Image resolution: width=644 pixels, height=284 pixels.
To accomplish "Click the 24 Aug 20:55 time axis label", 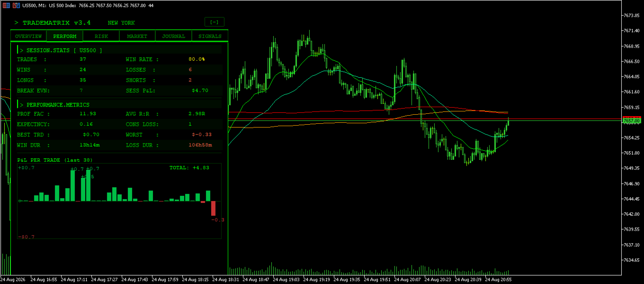I will (x=498, y=280).
